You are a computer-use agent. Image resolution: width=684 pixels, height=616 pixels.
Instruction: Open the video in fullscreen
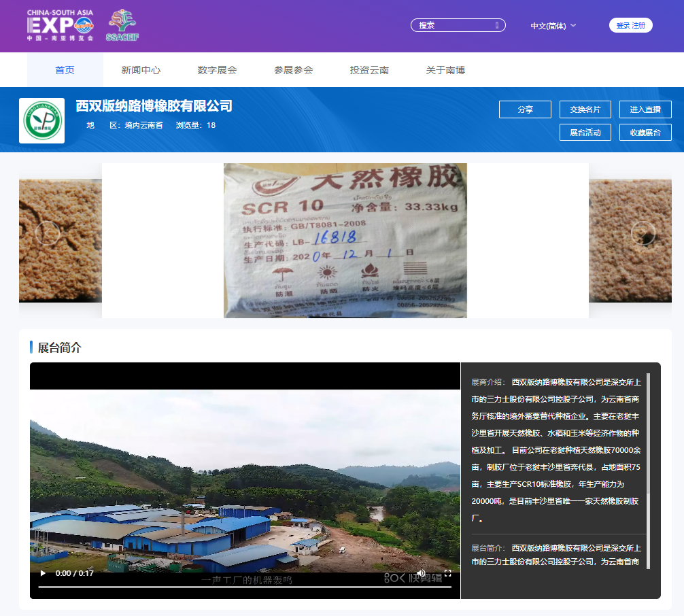447,573
